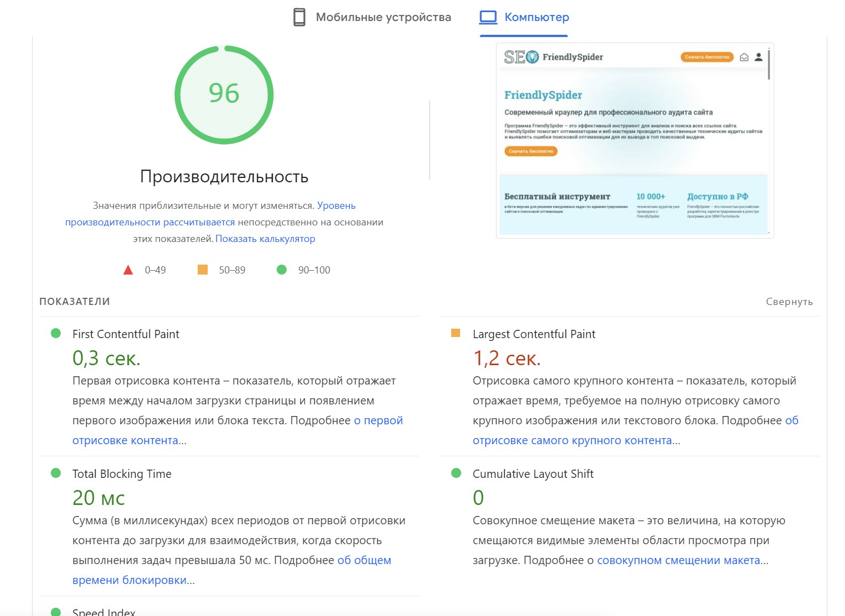Click the performance score gauge showing 96
The width and height of the screenshot is (845, 616).
click(224, 94)
